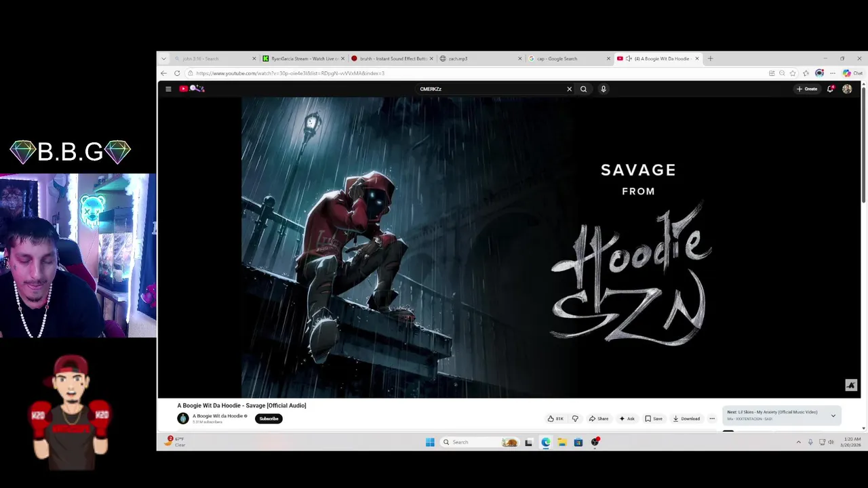Click the video title Savage [Official Audio]

tap(241, 405)
